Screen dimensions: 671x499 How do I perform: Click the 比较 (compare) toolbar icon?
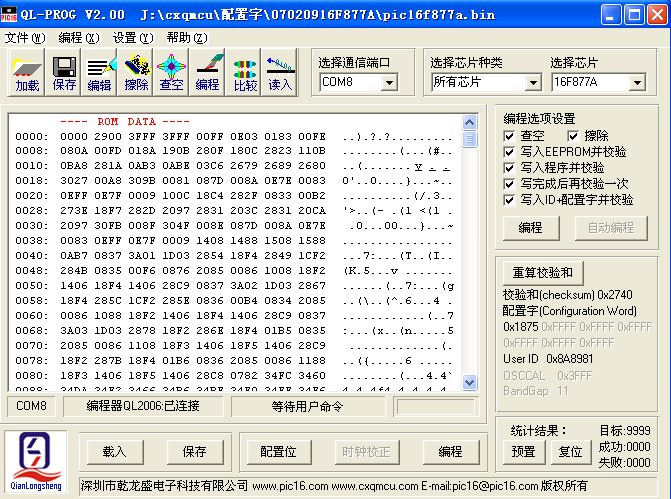pos(244,74)
